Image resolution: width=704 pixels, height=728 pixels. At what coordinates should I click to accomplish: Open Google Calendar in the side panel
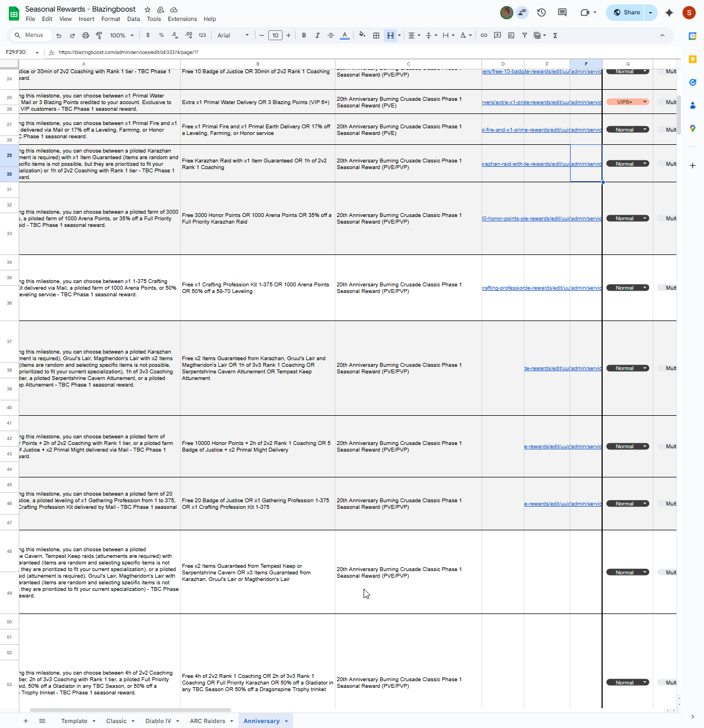(692, 36)
